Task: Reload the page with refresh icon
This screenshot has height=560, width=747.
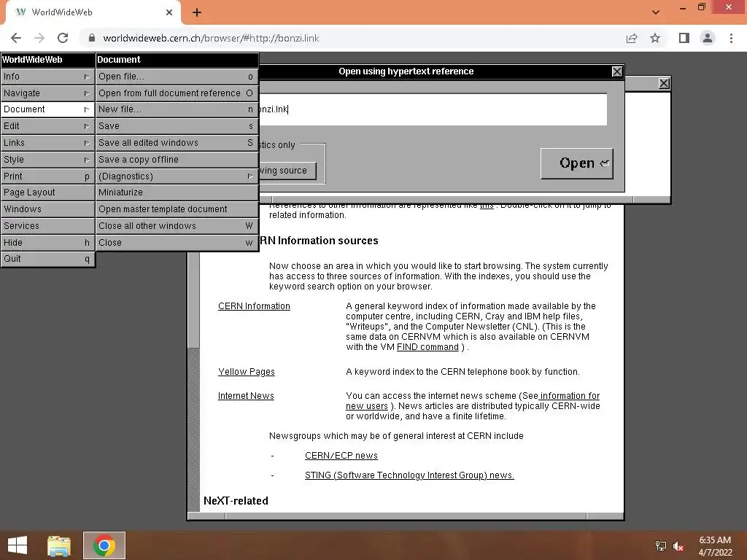Action: [x=63, y=38]
